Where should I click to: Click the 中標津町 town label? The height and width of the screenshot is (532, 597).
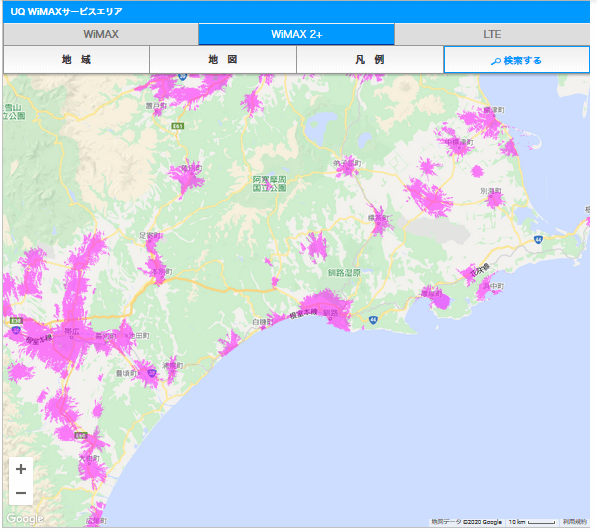tap(460, 142)
